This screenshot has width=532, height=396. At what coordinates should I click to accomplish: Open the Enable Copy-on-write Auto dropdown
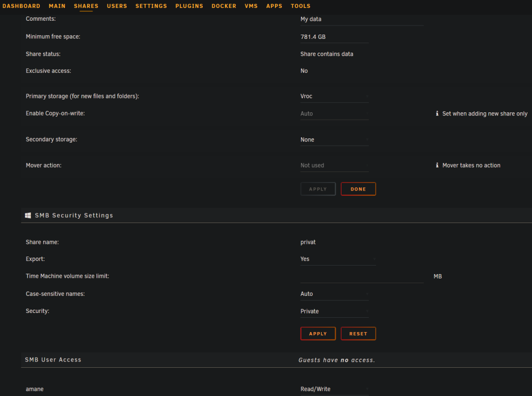pyautogui.click(x=334, y=114)
